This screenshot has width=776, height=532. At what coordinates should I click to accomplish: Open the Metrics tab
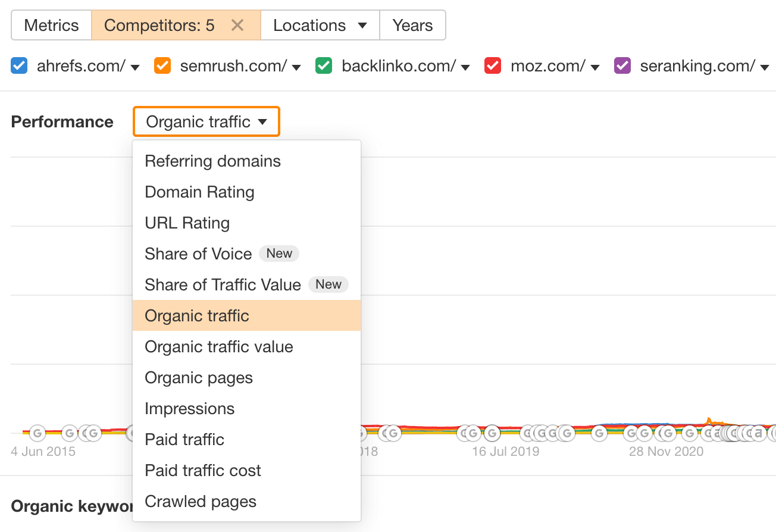point(51,26)
